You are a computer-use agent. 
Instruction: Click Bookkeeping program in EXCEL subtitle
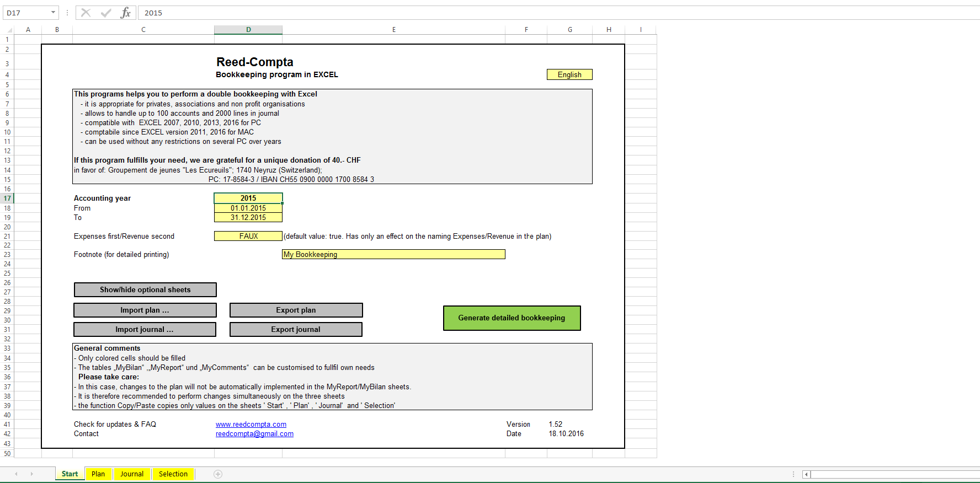tap(277, 75)
